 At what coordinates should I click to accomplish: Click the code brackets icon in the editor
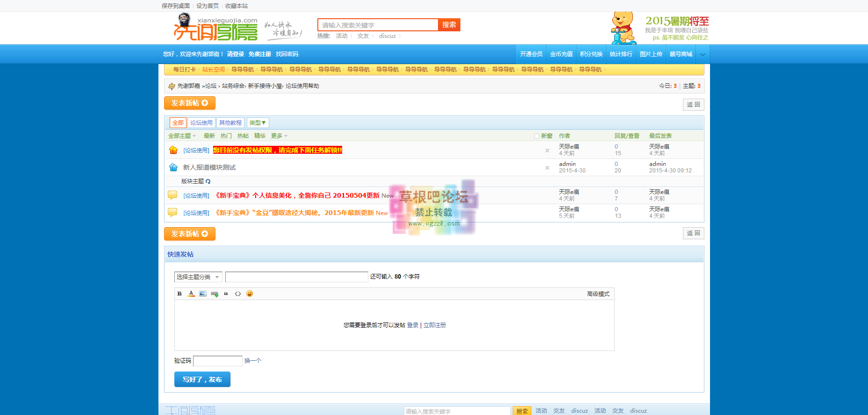coord(238,294)
